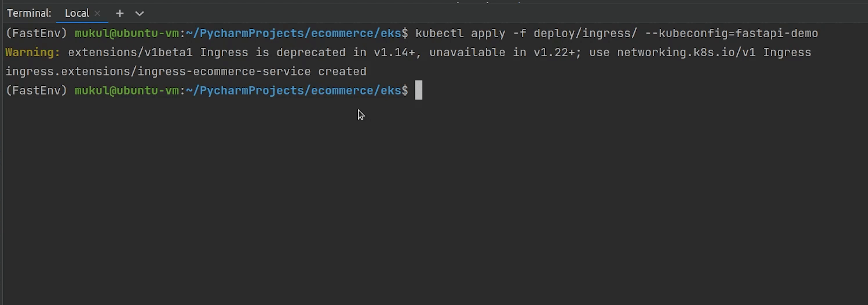Click the (FastEnv) label on first line

[36, 33]
